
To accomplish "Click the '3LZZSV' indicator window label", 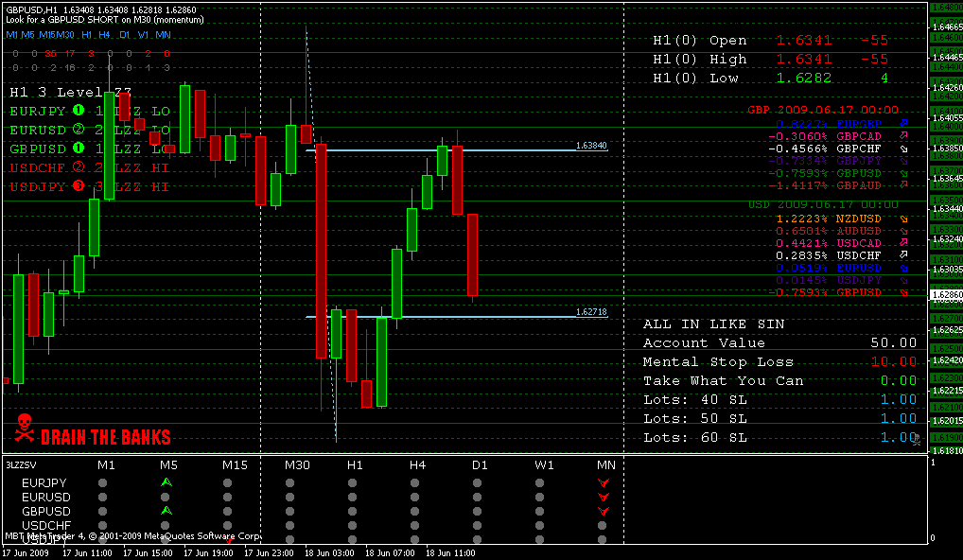I will pyautogui.click(x=21, y=464).
